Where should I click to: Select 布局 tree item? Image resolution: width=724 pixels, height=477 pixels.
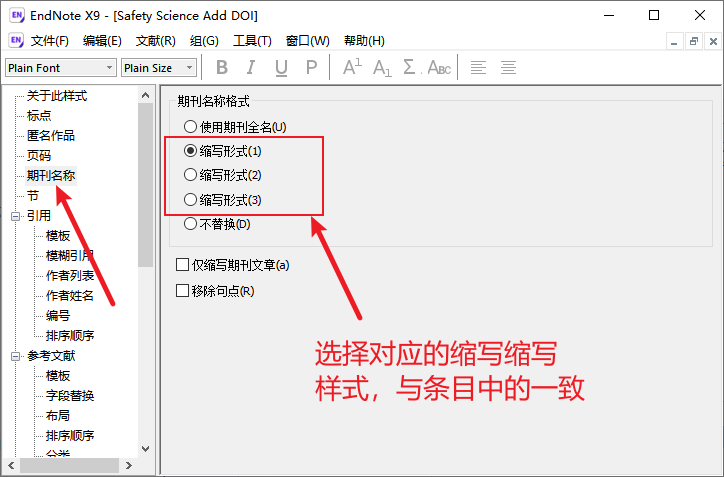(58, 416)
